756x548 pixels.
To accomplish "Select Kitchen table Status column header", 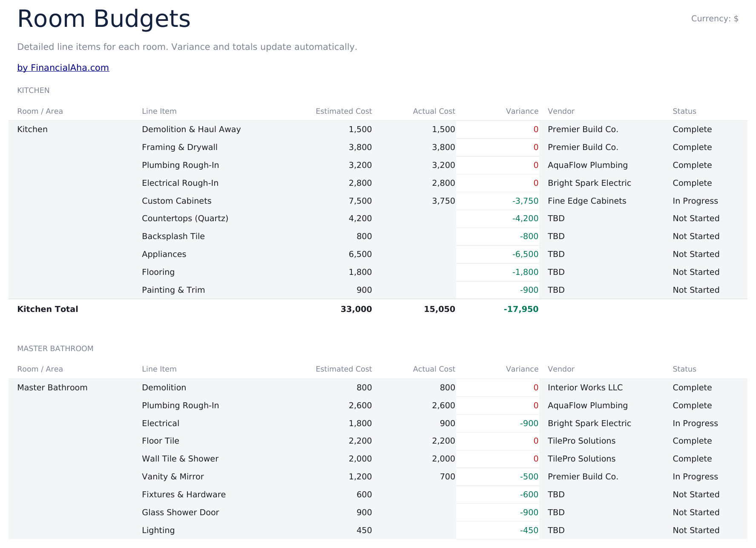I will (x=684, y=111).
